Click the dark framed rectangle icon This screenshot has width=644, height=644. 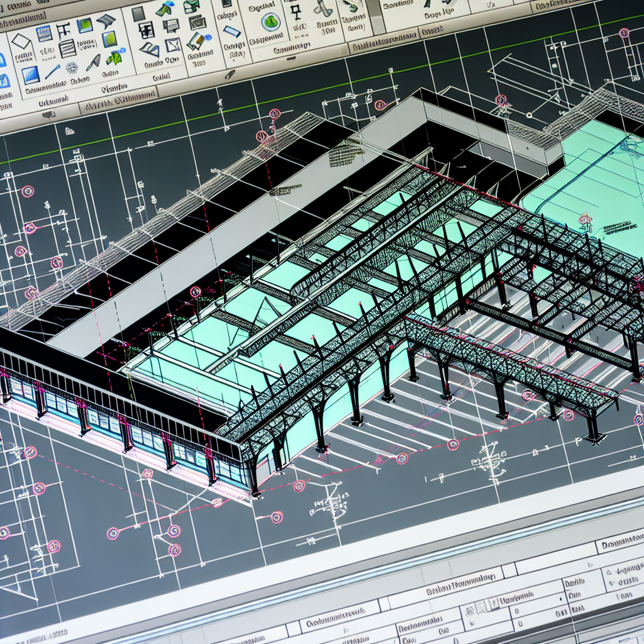198,21
